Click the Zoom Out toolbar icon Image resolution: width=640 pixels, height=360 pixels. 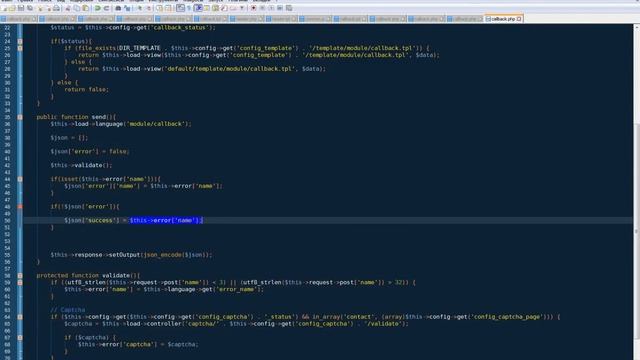pyautogui.click(x=149, y=8)
